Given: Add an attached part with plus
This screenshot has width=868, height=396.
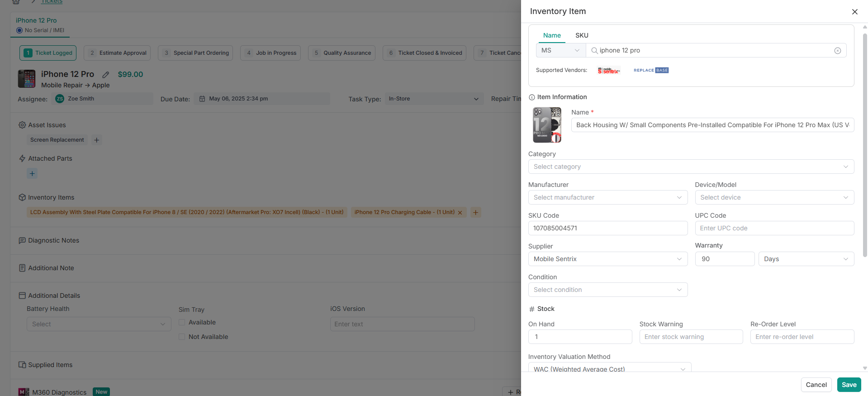Looking at the screenshot, I should tap(32, 174).
